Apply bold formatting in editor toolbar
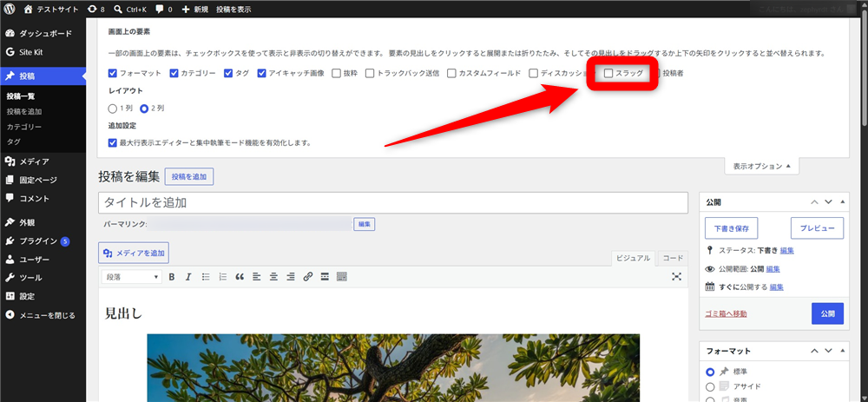Screen dimensions: 868x402 point(172,276)
